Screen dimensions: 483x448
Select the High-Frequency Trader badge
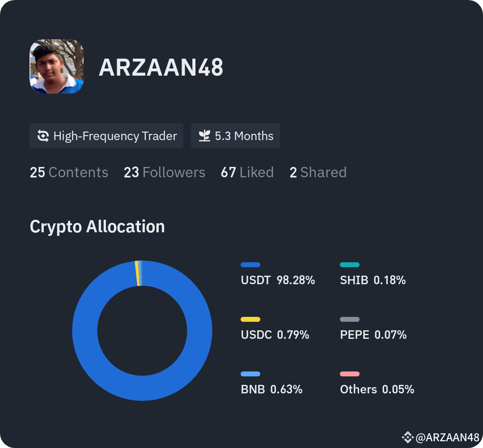(x=106, y=136)
